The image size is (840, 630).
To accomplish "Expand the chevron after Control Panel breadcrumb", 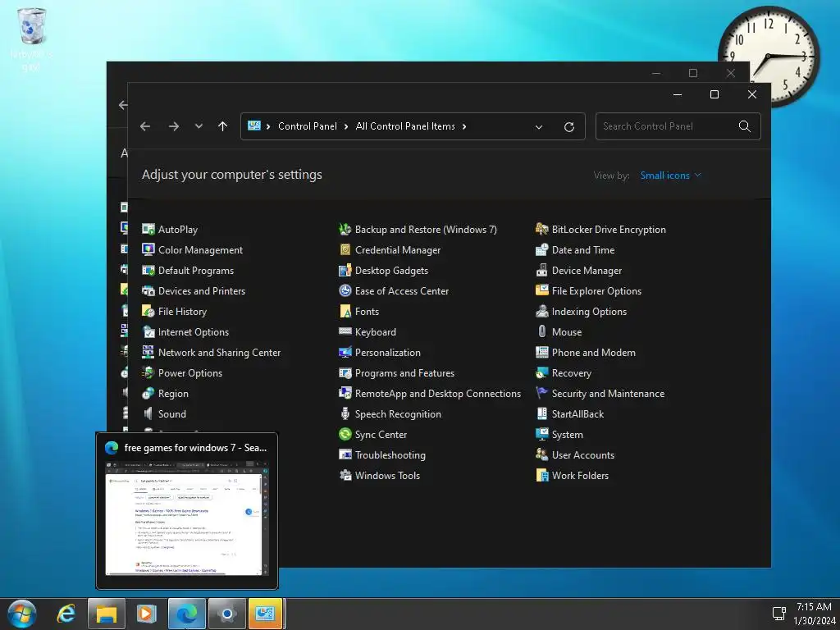I will [346, 127].
